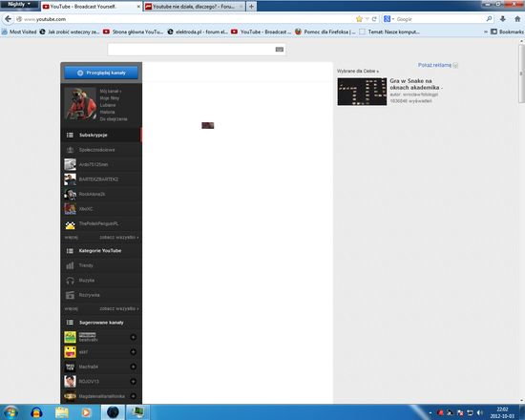
Task: Toggle the Pokaż reklamę checkbox
Action: point(455,65)
